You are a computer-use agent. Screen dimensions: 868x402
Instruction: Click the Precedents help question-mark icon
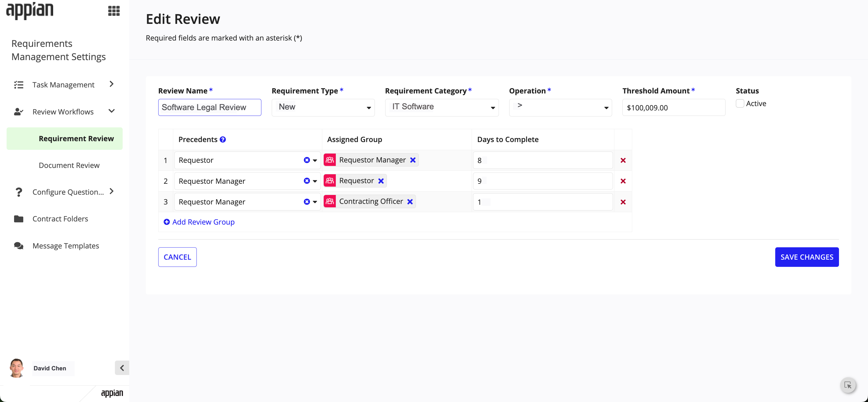[223, 139]
